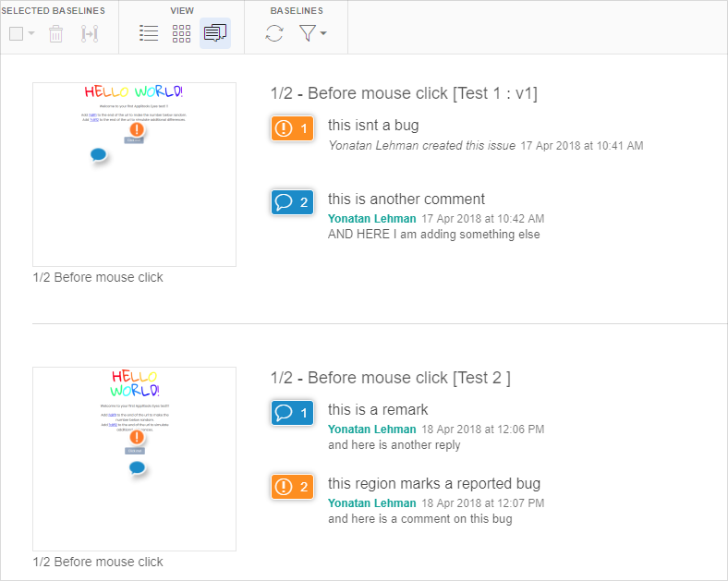
Task: Click the blue comment badge numbered 2
Action: pyautogui.click(x=293, y=202)
